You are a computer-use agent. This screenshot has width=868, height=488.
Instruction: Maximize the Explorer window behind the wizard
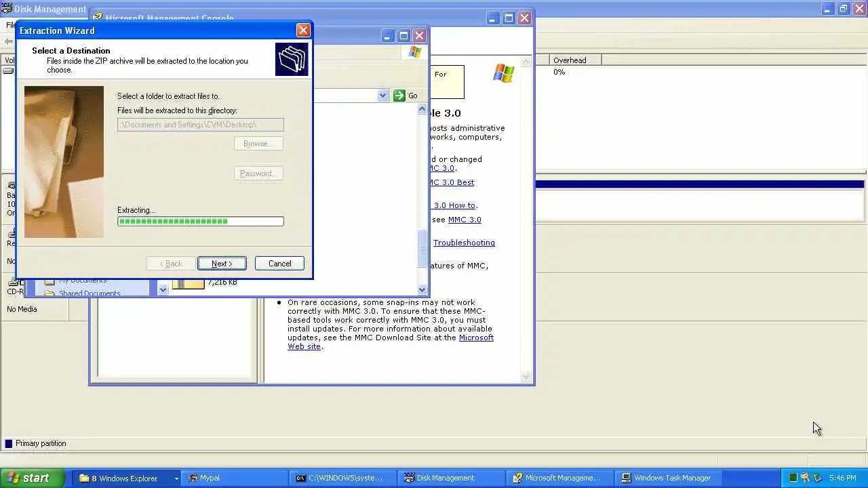403,35
